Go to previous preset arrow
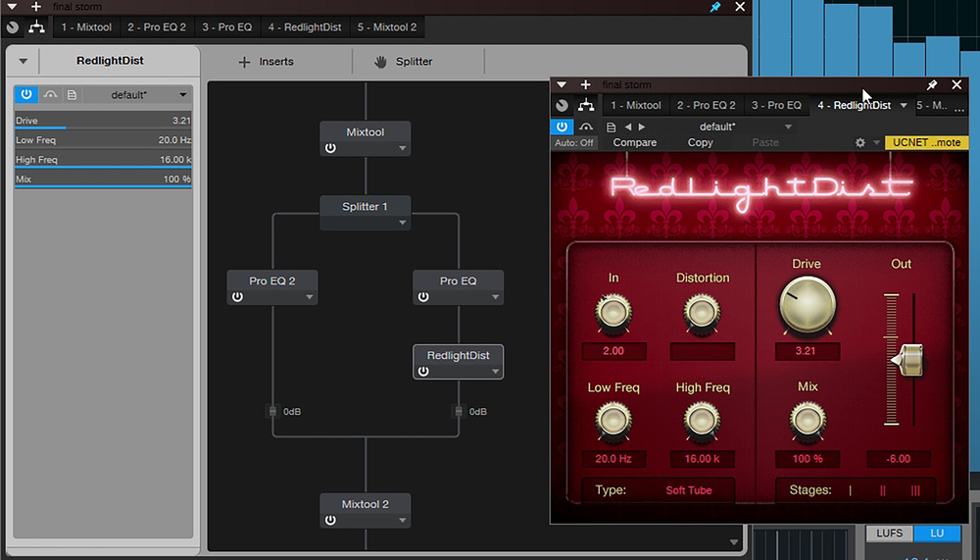980x560 pixels. [628, 127]
